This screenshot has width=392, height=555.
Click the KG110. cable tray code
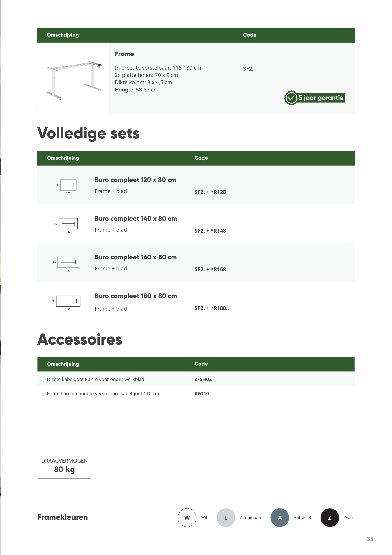202,393
